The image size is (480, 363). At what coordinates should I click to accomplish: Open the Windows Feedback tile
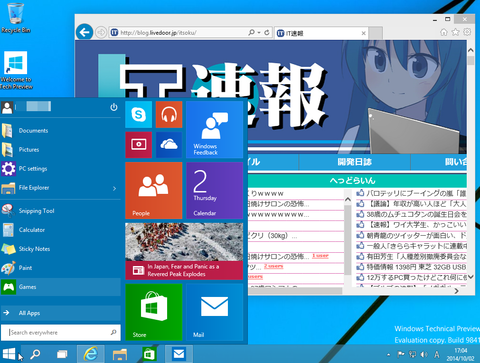click(x=214, y=130)
